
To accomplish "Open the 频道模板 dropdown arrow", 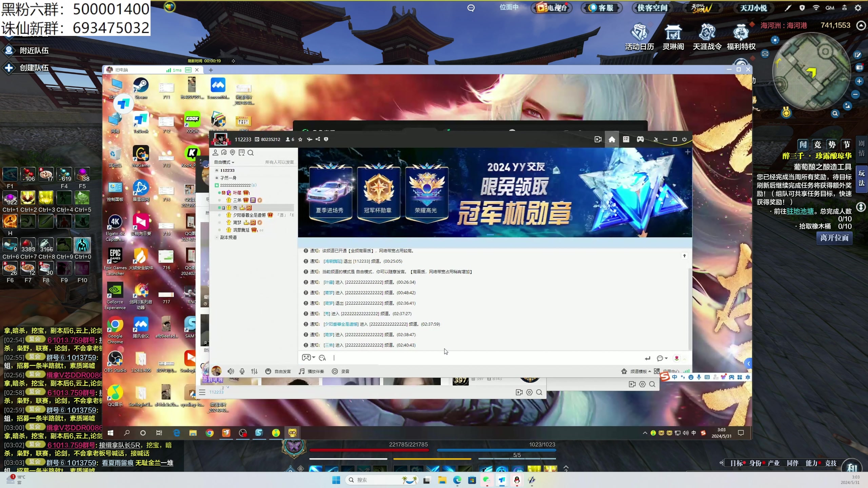I will (x=649, y=371).
